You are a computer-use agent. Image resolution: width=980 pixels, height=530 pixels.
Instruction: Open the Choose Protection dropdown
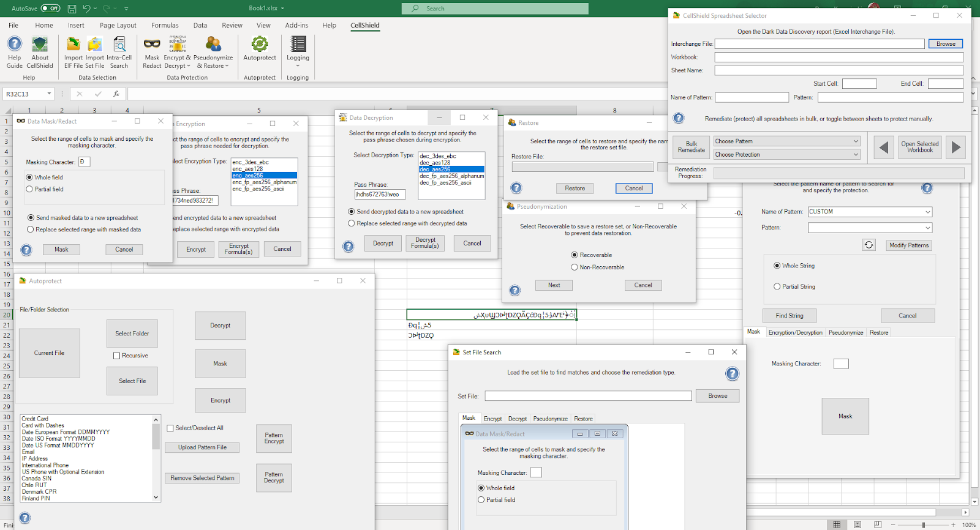786,155
